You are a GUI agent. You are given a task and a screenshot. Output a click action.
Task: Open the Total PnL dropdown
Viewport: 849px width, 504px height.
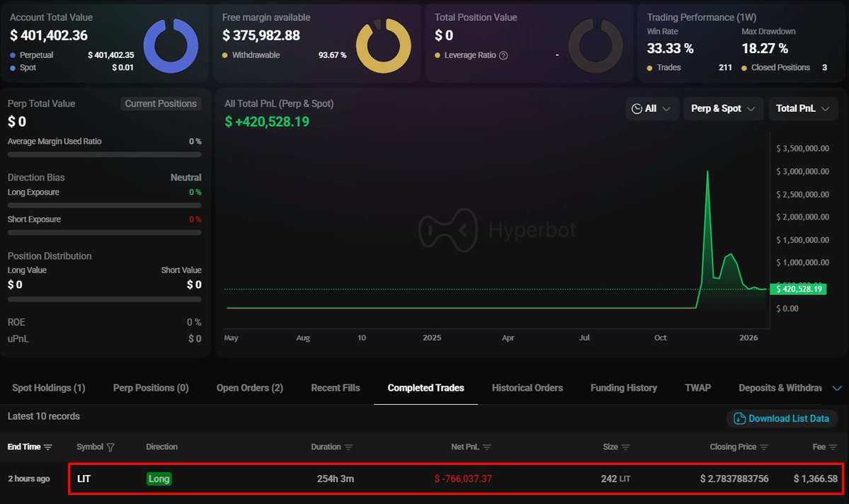803,109
